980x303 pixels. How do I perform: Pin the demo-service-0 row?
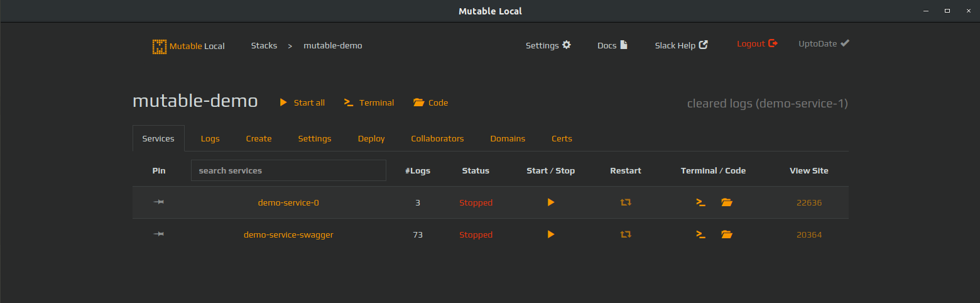coord(159,202)
